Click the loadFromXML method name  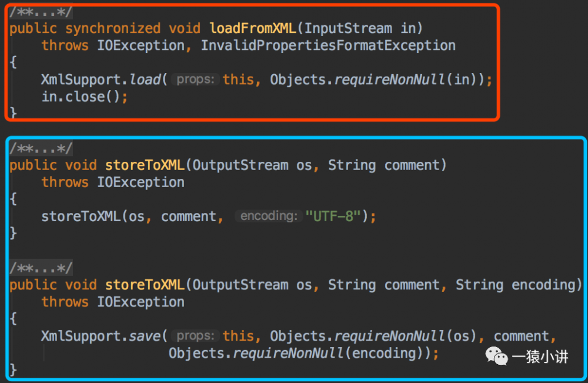point(253,28)
